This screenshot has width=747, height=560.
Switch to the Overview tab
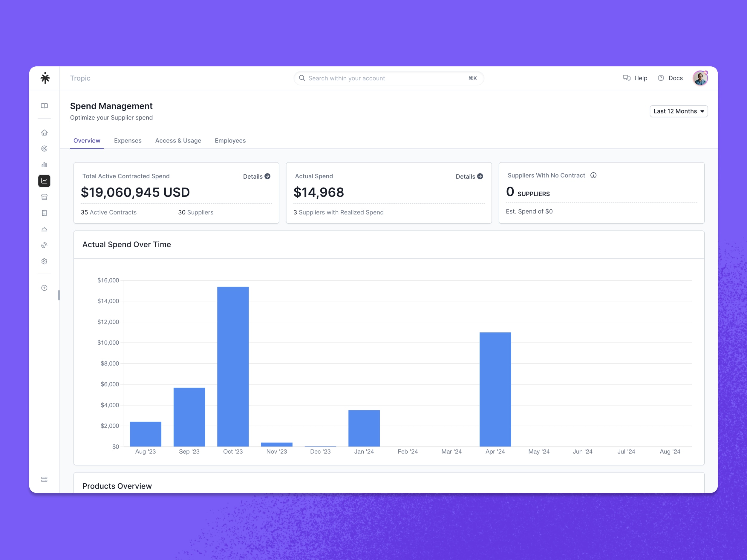pyautogui.click(x=87, y=140)
